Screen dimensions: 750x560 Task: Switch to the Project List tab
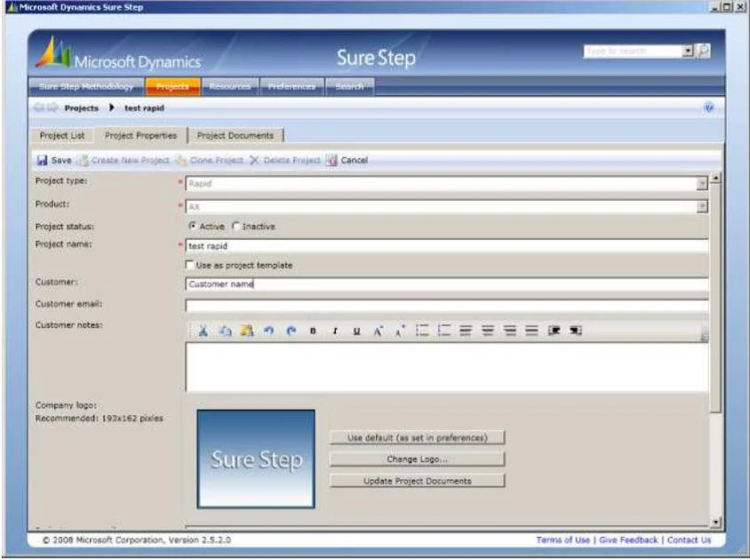click(x=62, y=135)
